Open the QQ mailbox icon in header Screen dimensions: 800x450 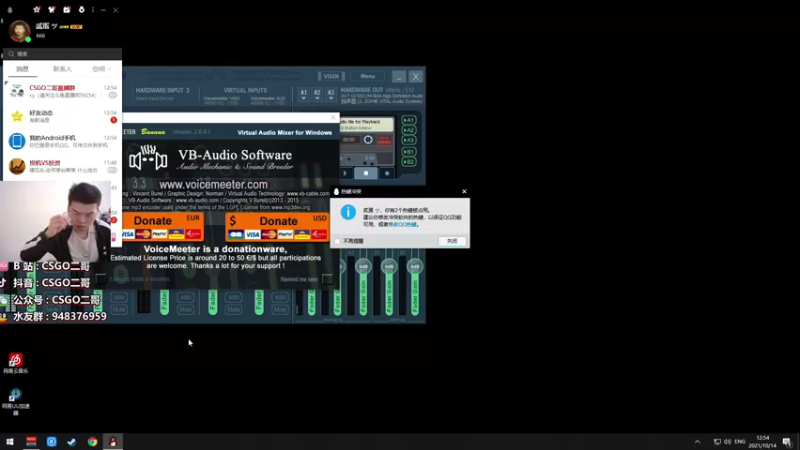[x=67, y=10]
